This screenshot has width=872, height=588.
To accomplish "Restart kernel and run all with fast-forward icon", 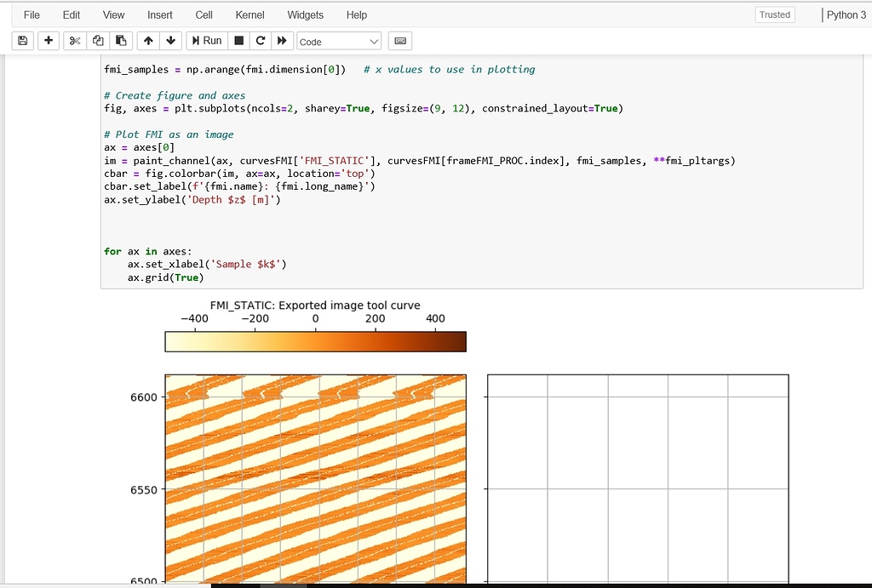I will coord(282,40).
